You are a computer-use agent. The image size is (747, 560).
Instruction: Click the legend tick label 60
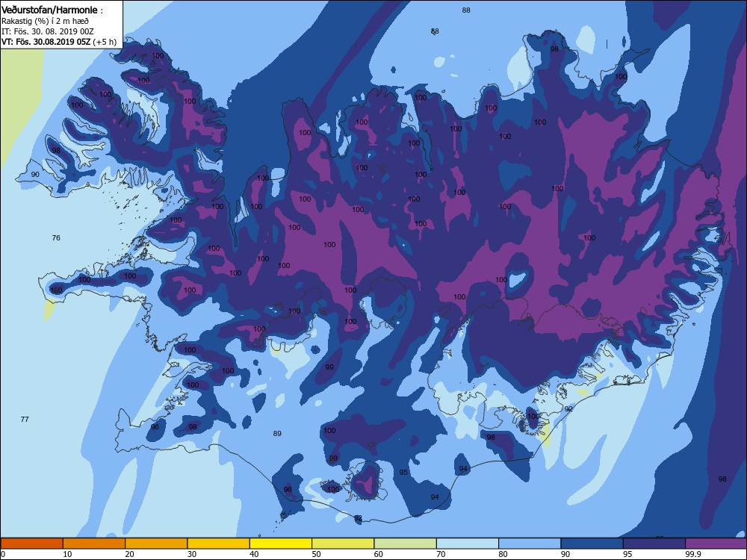click(x=379, y=554)
